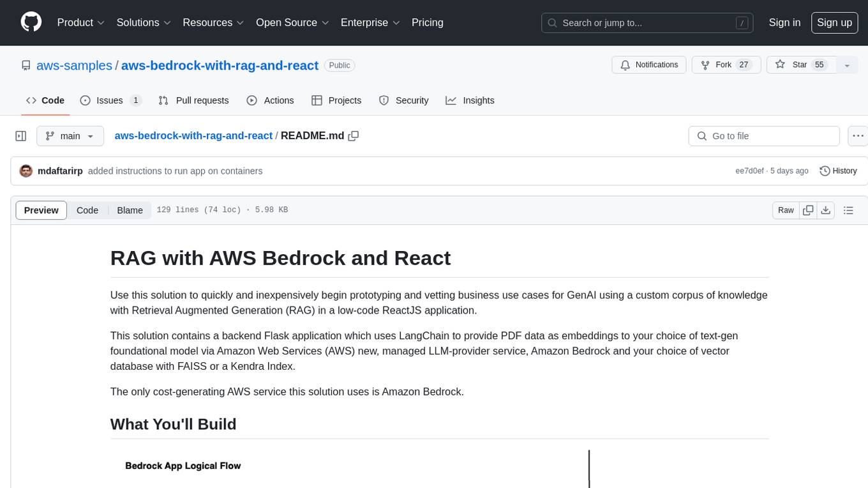Viewport: 868px width, 488px height.
Task: Focus the Go to file input
Action: click(764, 136)
